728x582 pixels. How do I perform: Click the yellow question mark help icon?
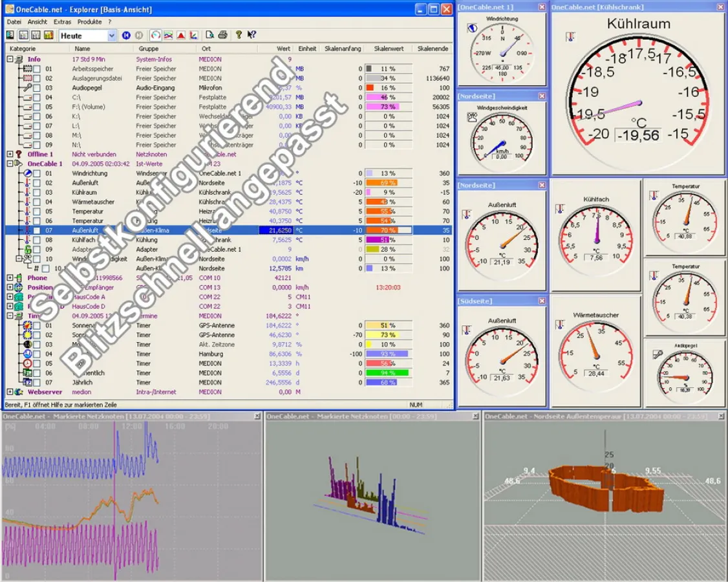[239, 35]
